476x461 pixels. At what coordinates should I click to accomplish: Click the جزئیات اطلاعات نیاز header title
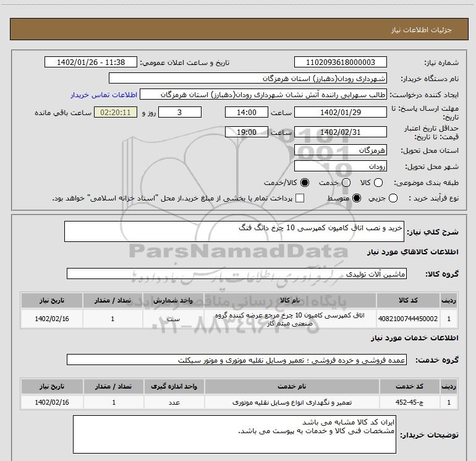[x=422, y=30]
